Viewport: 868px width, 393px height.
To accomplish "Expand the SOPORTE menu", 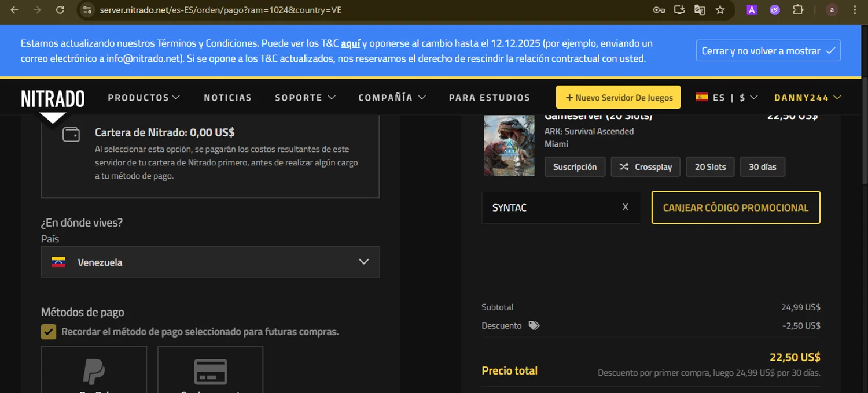I will pos(305,98).
